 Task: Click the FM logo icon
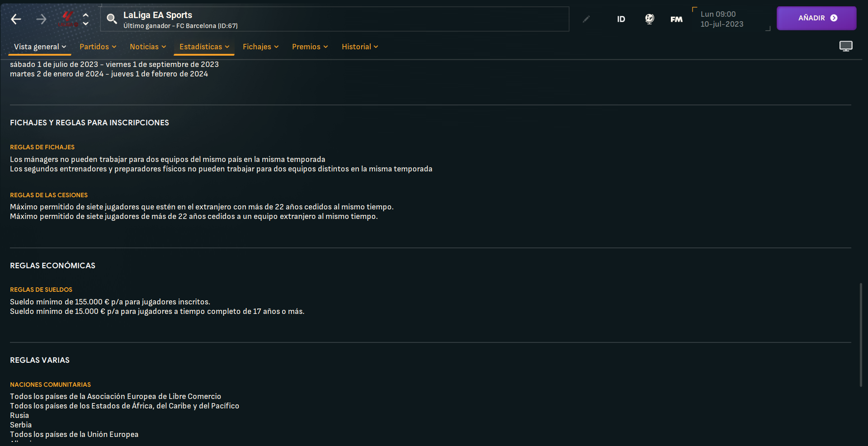pos(676,19)
